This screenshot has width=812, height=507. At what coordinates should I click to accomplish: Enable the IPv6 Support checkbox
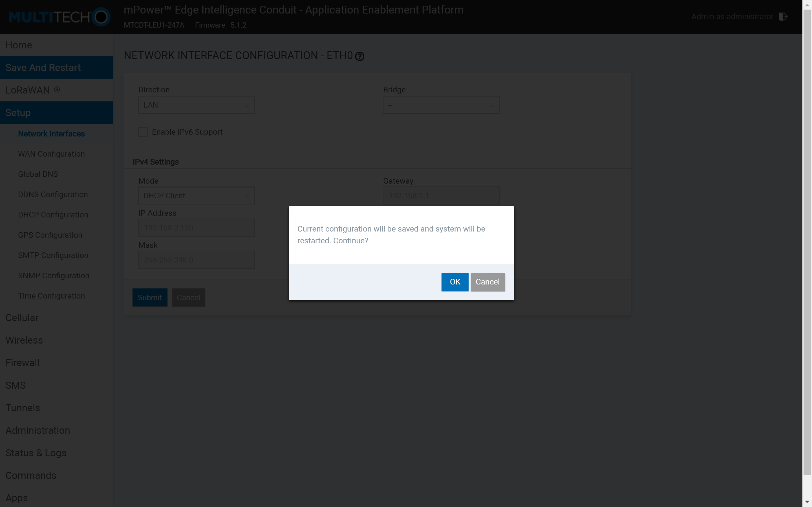143,132
